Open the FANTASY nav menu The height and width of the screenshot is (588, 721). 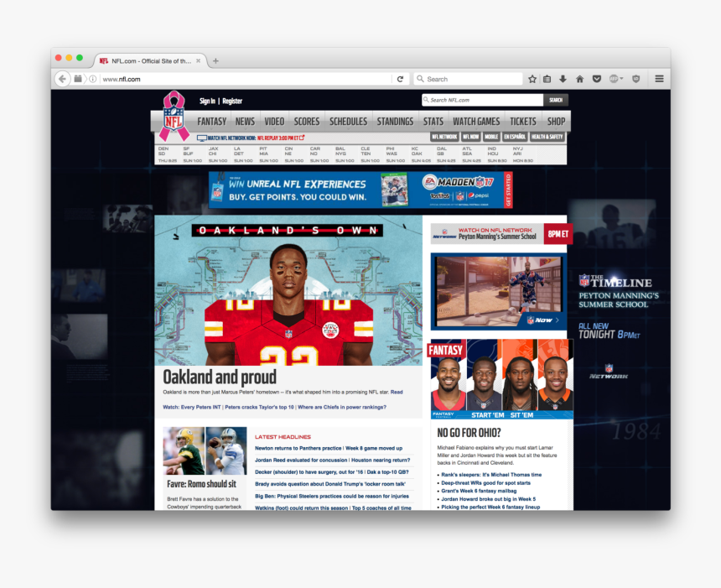point(211,122)
